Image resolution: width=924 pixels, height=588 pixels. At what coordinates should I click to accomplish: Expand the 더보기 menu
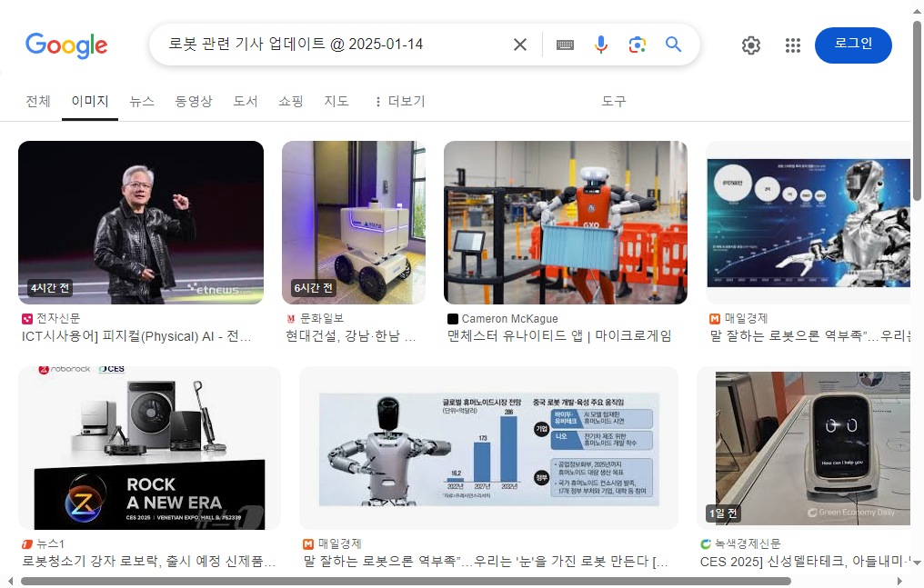(400, 101)
